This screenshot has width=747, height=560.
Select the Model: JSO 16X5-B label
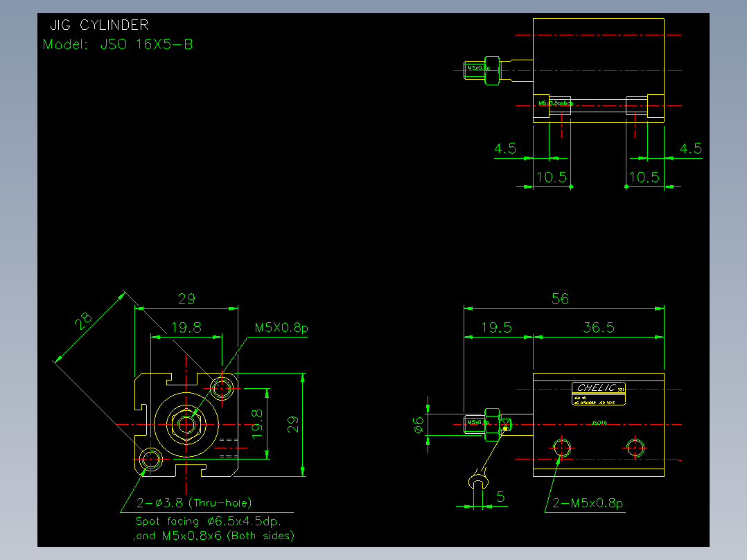coord(118,44)
